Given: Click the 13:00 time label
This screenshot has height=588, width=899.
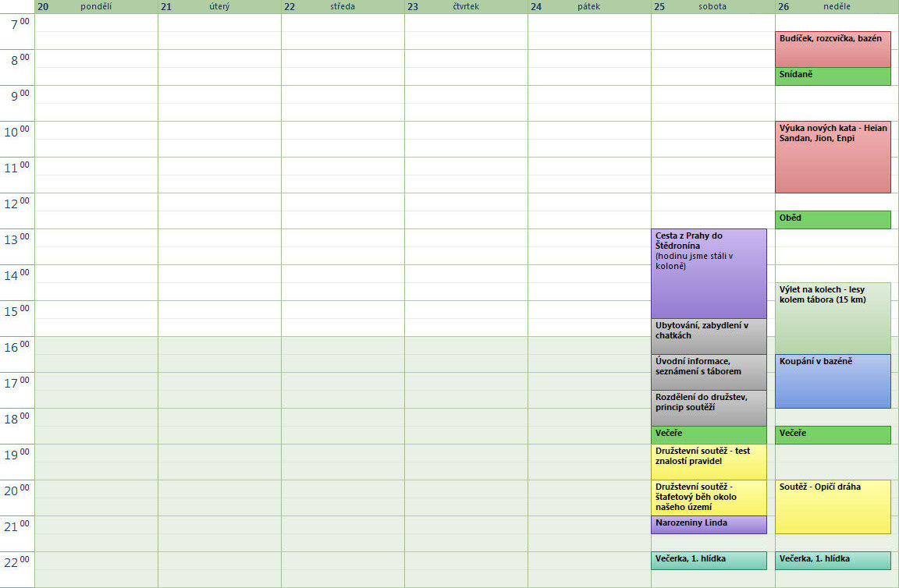Looking at the screenshot, I should coord(18,239).
